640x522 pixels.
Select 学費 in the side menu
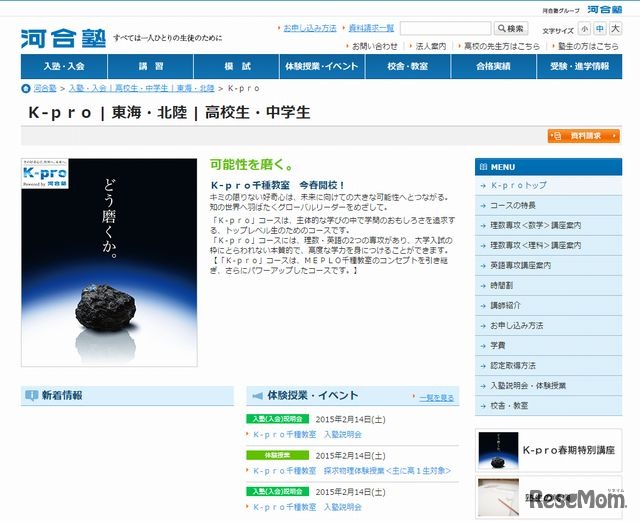(548, 345)
